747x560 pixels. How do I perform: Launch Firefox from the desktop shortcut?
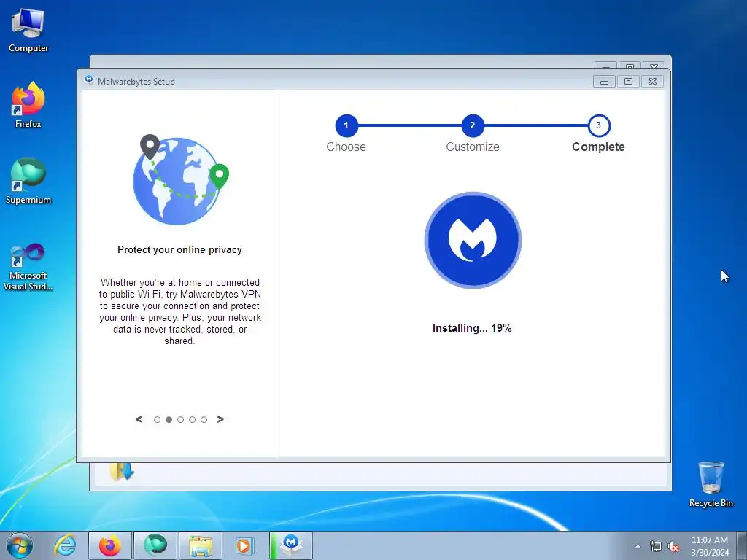(28, 105)
